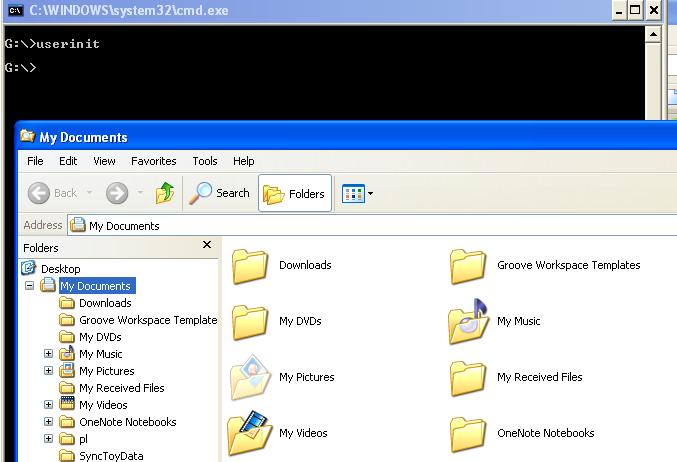The image size is (677, 462).
Task: Open Forward history dropdown arrow
Action: [140, 193]
